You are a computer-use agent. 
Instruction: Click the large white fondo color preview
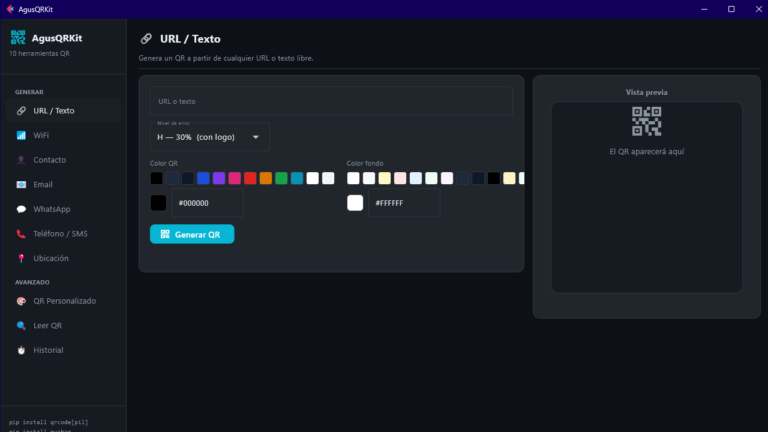click(x=355, y=203)
